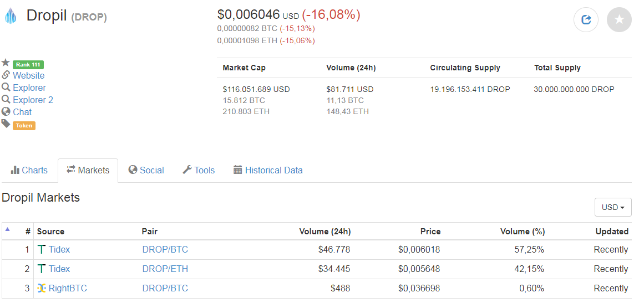Viewport: 644px width, 303px height.
Task: Click the 0,00000082 BTC price line
Action: coord(247,29)
